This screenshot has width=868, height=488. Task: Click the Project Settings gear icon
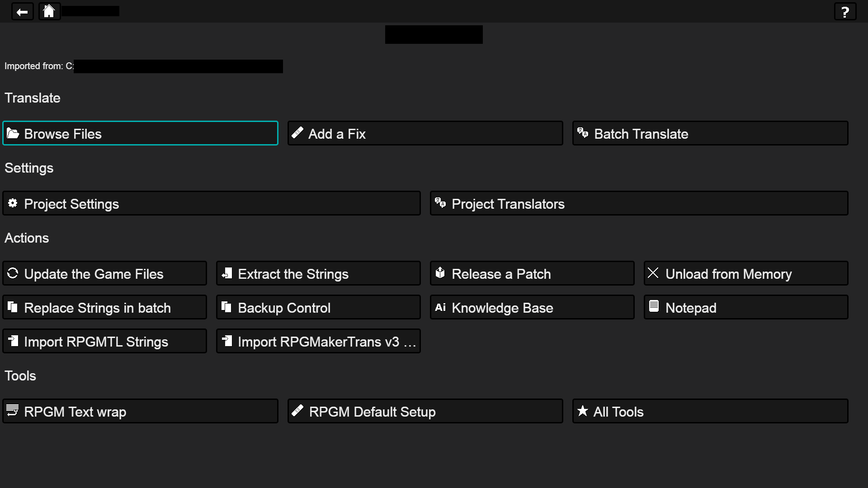pos(13,203)
